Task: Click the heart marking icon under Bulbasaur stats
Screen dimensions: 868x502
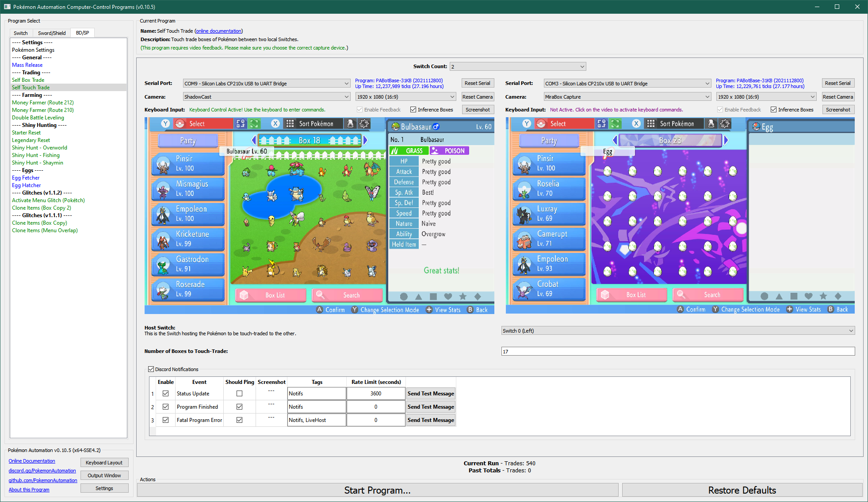Action: pos(448,296)
